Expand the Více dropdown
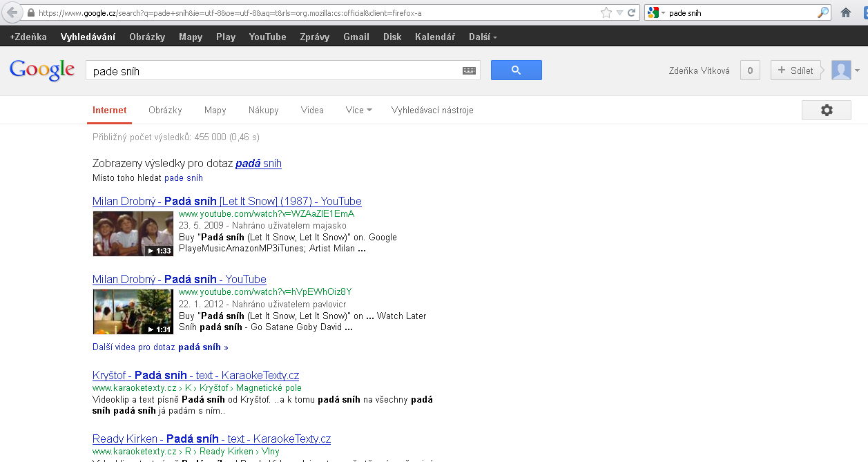The height and width of the screenshot is (462, 868). click(358, 110)
